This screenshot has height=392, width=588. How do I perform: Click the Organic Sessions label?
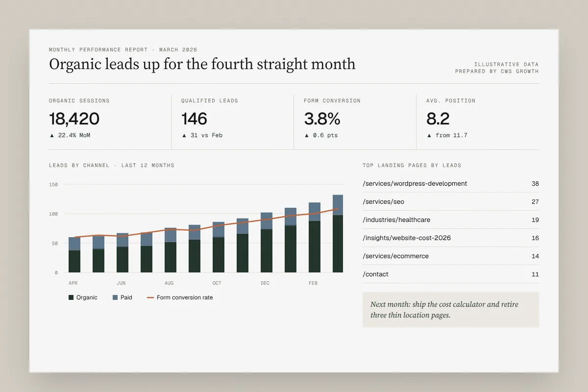(79, 100)
